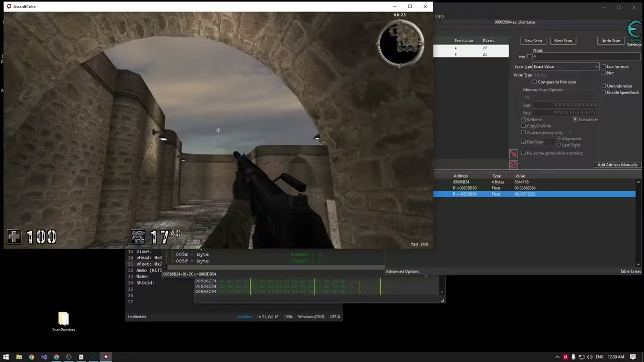Click the Stop address field
This screenshot has width=644, height=362.
coord(565,113)
